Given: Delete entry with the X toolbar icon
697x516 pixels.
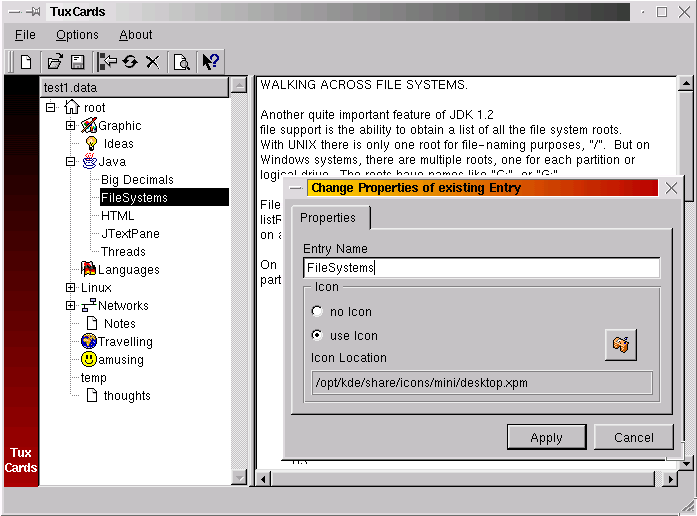Looking at the screenshot, I should pos(152,62).
